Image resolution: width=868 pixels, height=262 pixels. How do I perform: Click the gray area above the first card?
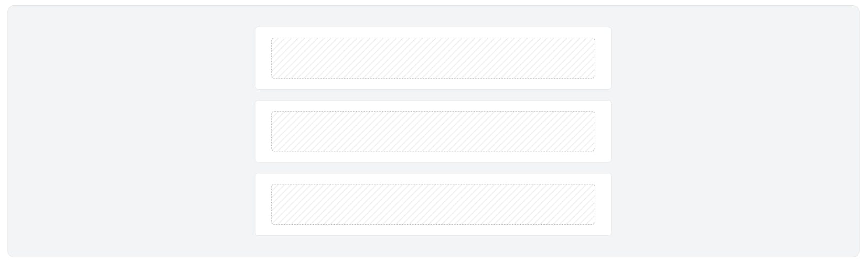click(x=433, y=16)
